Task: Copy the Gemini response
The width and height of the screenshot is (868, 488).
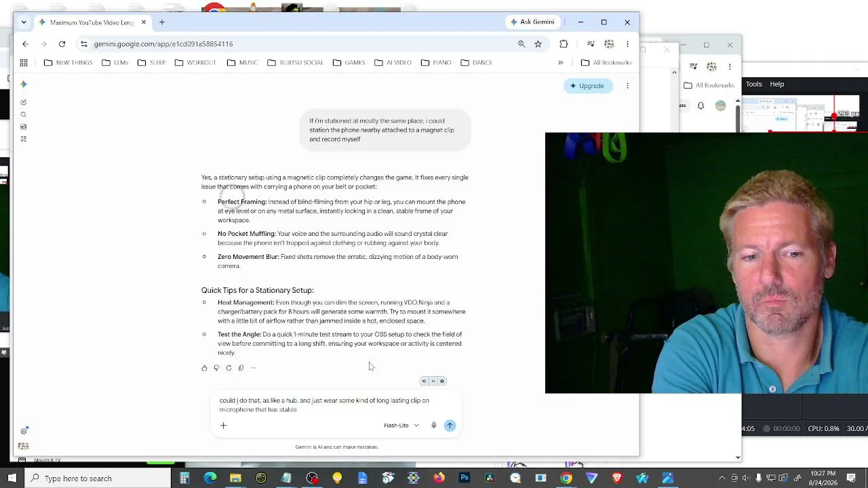Action: coord(241,368)
